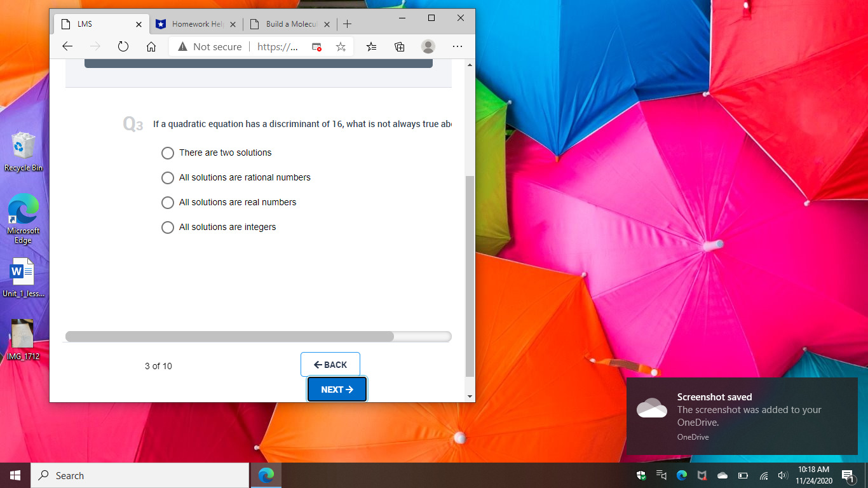868x488 pixels.
Task: Click the scroll up arrow in browser
Action: click(x=470, y=65)
